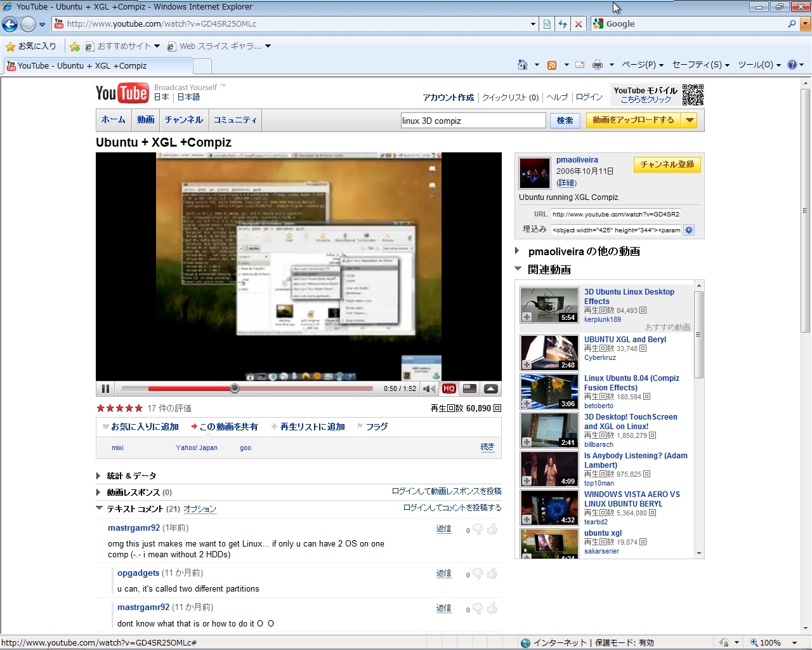The width and height of the screenshot is (812, 650).
Task: Click the home page icon in command bar
Action: click(x=523, y=65)
